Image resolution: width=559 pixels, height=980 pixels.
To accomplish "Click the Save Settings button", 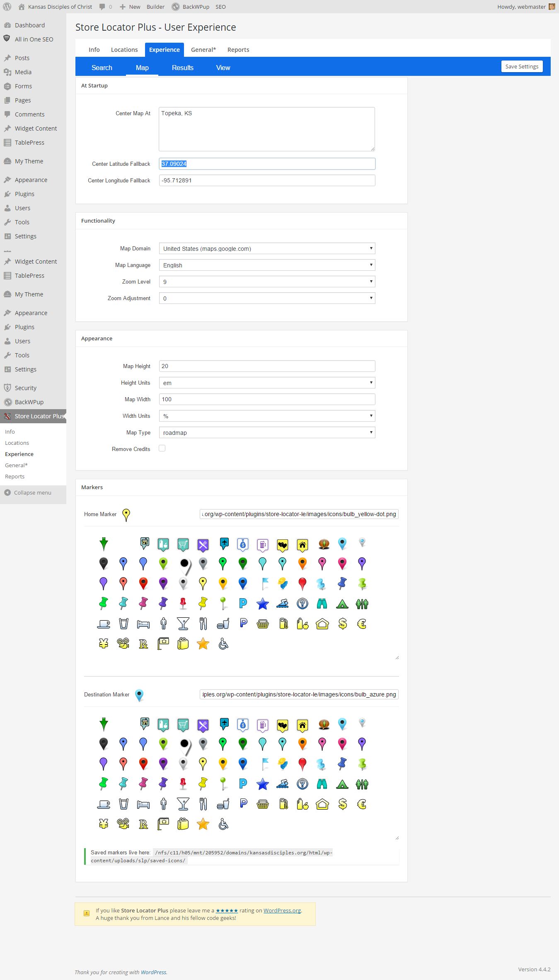I will pyautogui.click(x=522, y=66).
